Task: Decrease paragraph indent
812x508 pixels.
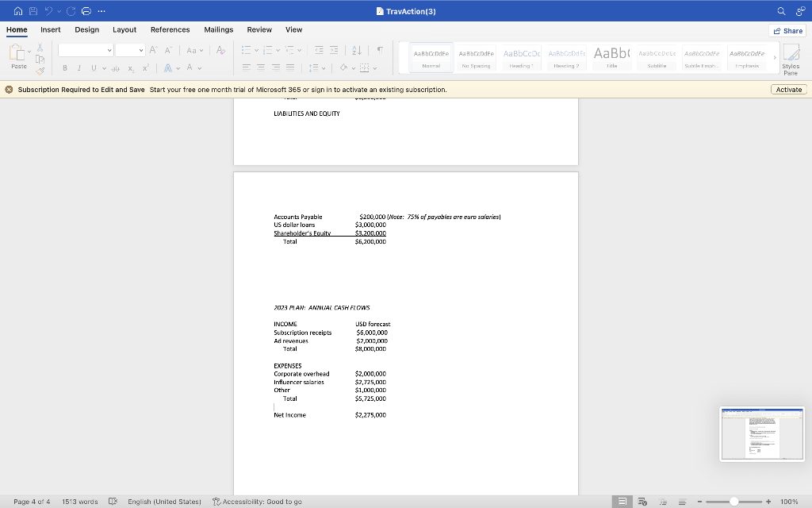Action: (319, 50)
